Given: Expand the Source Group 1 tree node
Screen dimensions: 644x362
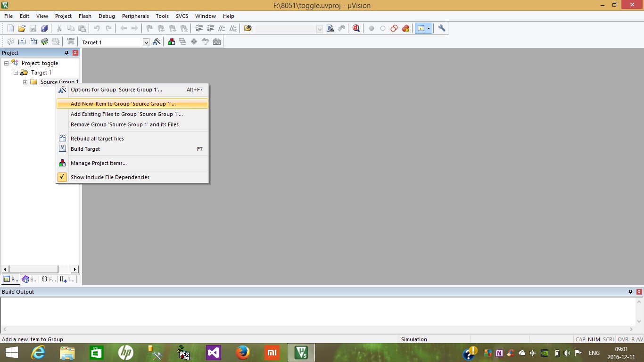Looking at the screenshot, I should [x=25, y=82].
